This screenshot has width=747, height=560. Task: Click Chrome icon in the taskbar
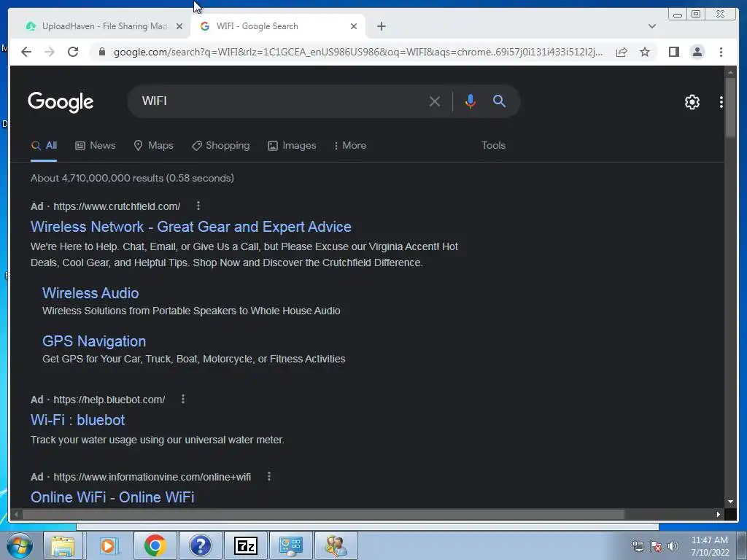tap(155, 545)
